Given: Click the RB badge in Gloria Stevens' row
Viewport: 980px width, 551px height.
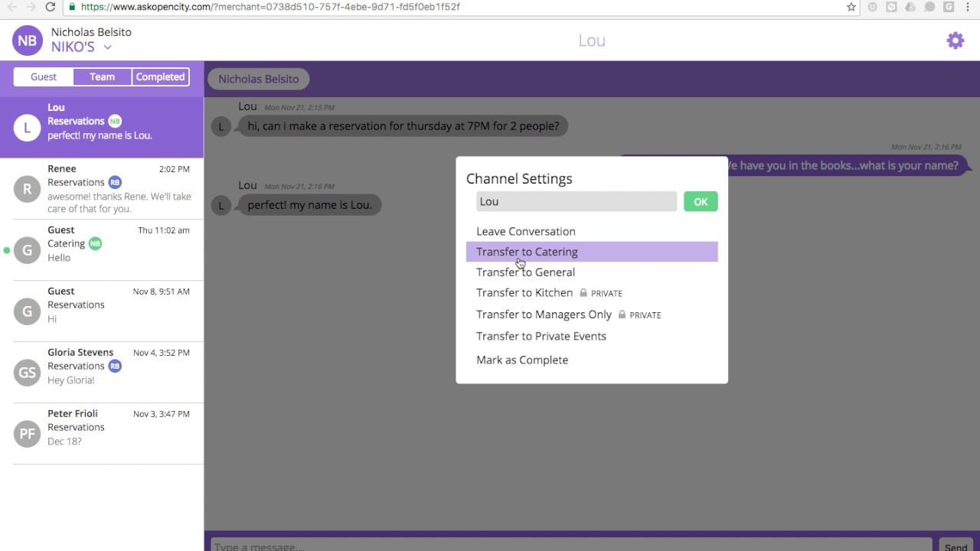Looking at the screenshot, I should pyautogui.click(x=115, y=366).
